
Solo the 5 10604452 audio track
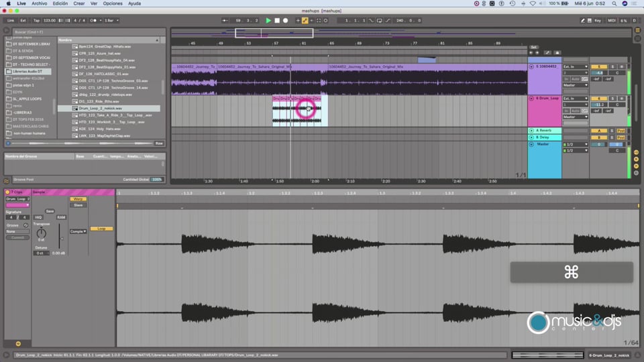click(x=612, y=66)
